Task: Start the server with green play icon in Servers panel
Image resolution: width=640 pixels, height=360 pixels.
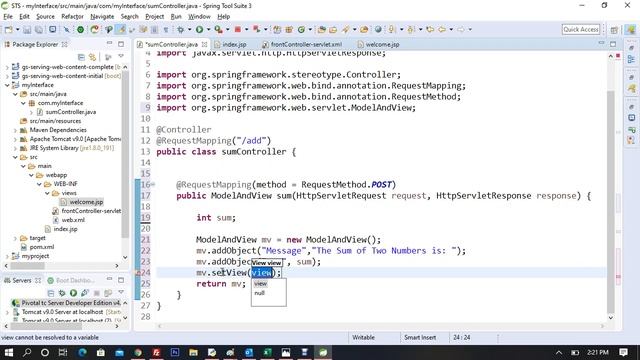Action: click(73, 293)
